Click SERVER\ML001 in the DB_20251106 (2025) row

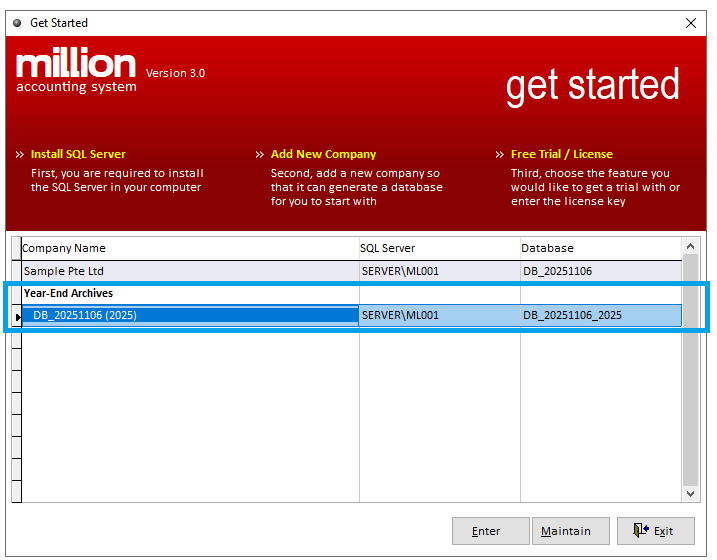[439, 315]
